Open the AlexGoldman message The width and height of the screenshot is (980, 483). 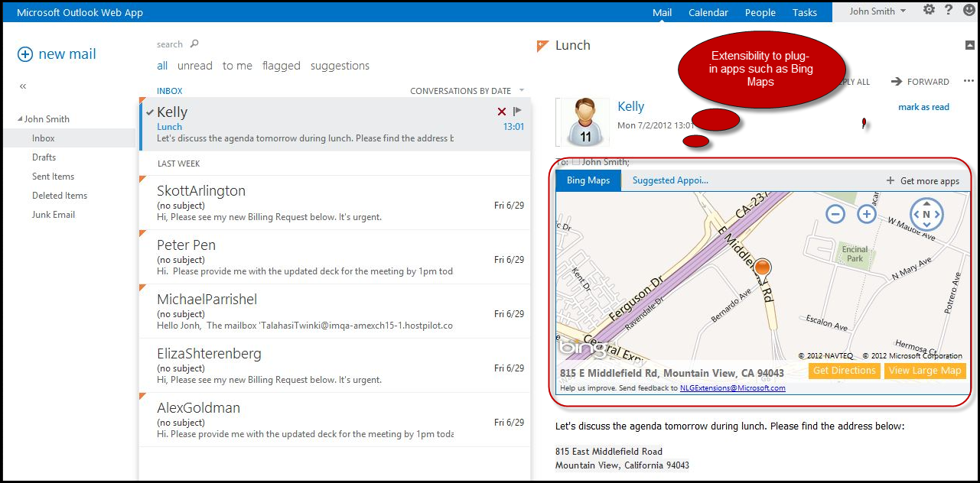(x=334, y=420)
